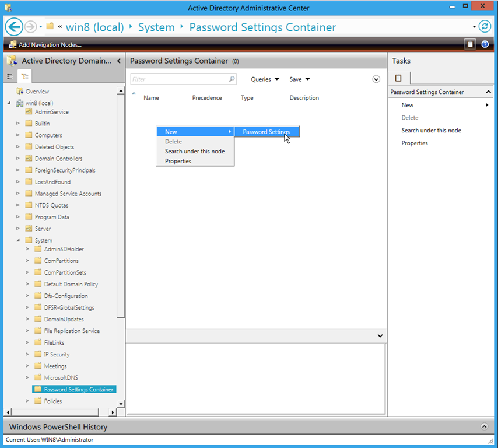The image size is (498, 448).
Task: Sort by the Type column header
Action: click(247, 98)
